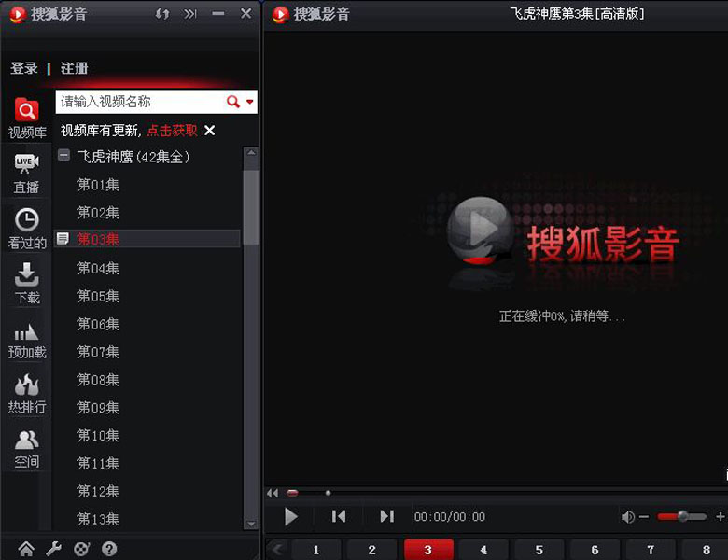Screen dimensions: 728x560
Task: Click the left arrow of episode tabs
Action: (277, 550)
